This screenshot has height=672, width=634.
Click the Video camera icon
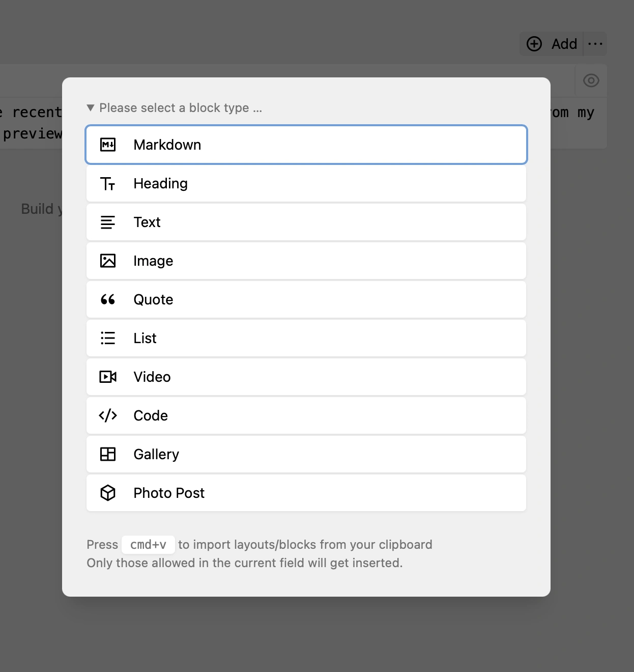pyautogui.click(x=108, y=377)
